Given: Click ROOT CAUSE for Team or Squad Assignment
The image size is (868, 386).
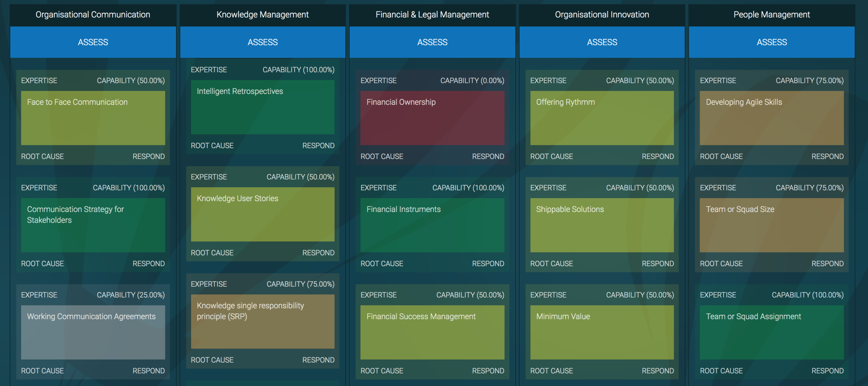Looking at the screenshot, I should click(721, 371).
